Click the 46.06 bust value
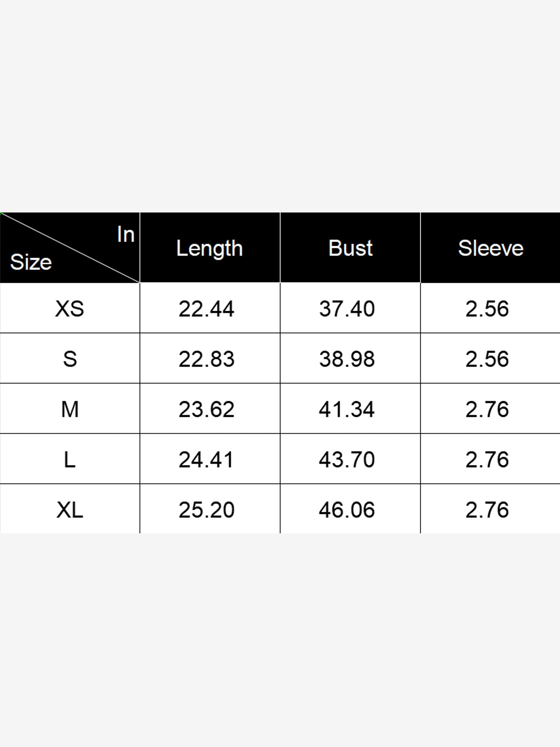Viewport: 560px width, 747px height. coord(347,510)
